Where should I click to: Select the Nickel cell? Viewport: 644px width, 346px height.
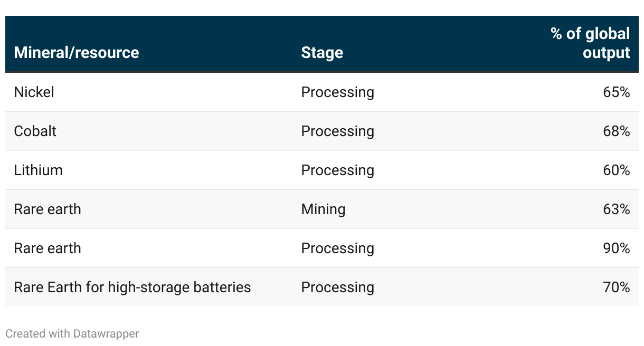(34, 92)
